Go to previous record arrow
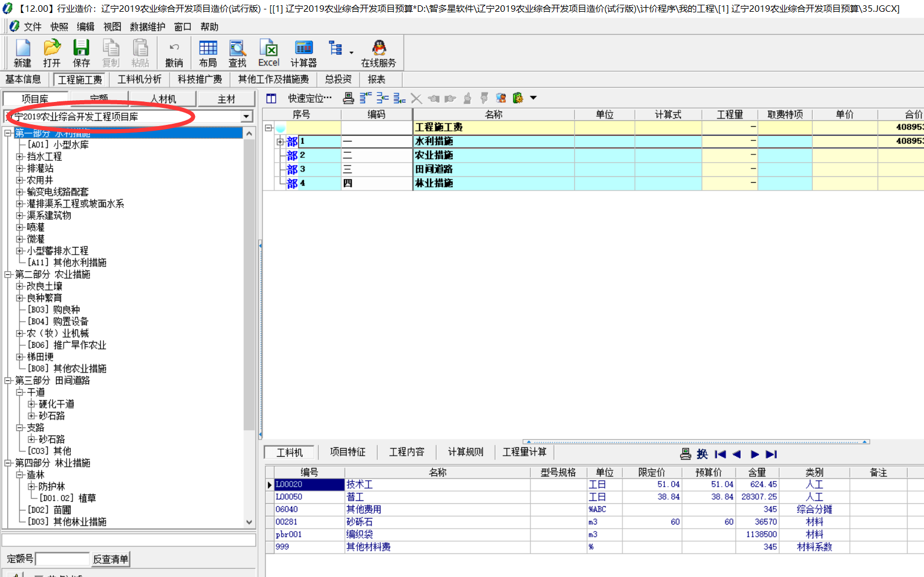 click(737, 454)
